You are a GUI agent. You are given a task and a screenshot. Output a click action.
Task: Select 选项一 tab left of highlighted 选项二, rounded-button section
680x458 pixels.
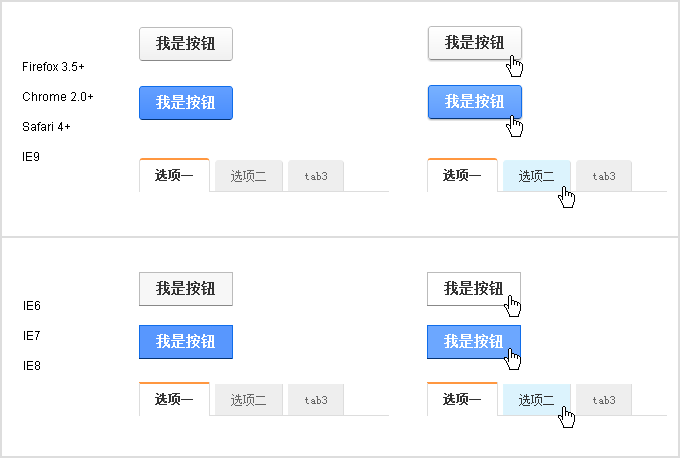(462, 176)
